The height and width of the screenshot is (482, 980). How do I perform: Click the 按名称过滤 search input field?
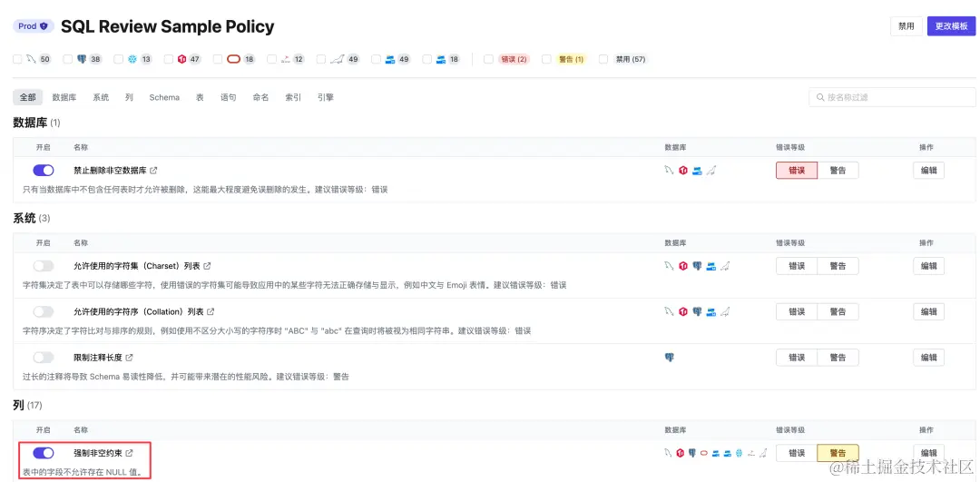[893, 97]
